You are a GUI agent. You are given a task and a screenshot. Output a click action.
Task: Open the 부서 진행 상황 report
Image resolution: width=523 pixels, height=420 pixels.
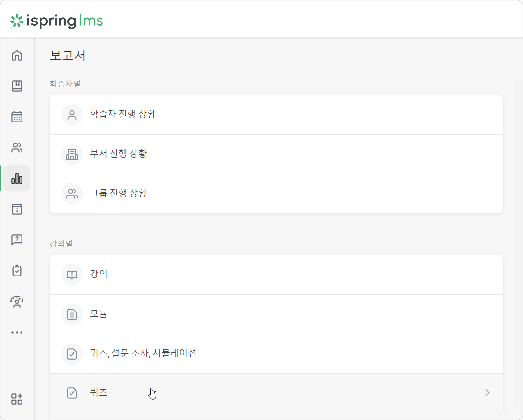pos(276,154)
